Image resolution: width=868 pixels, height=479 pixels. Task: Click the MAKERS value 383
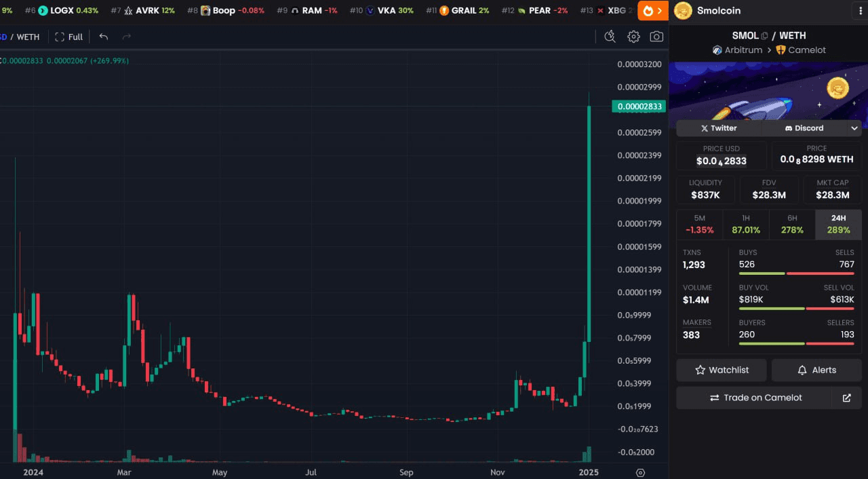pyautogui.click(x=691, y=334)
